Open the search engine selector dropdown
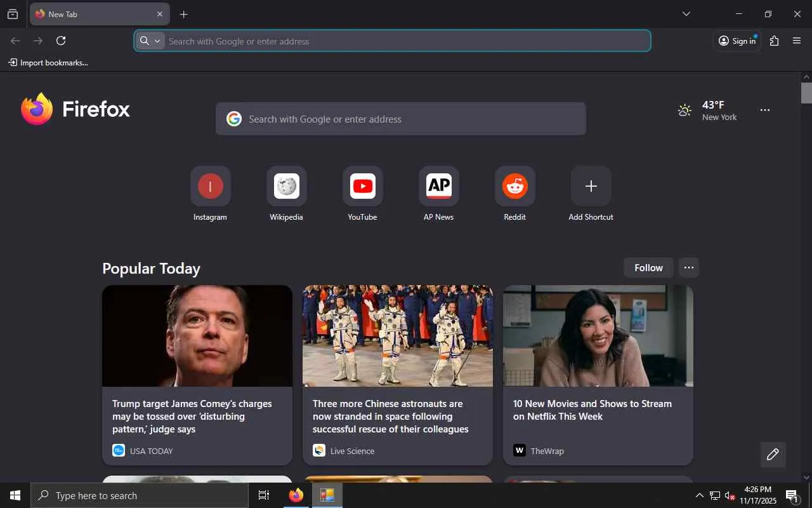Screen dimensions: 812x508 pos(150,41)
